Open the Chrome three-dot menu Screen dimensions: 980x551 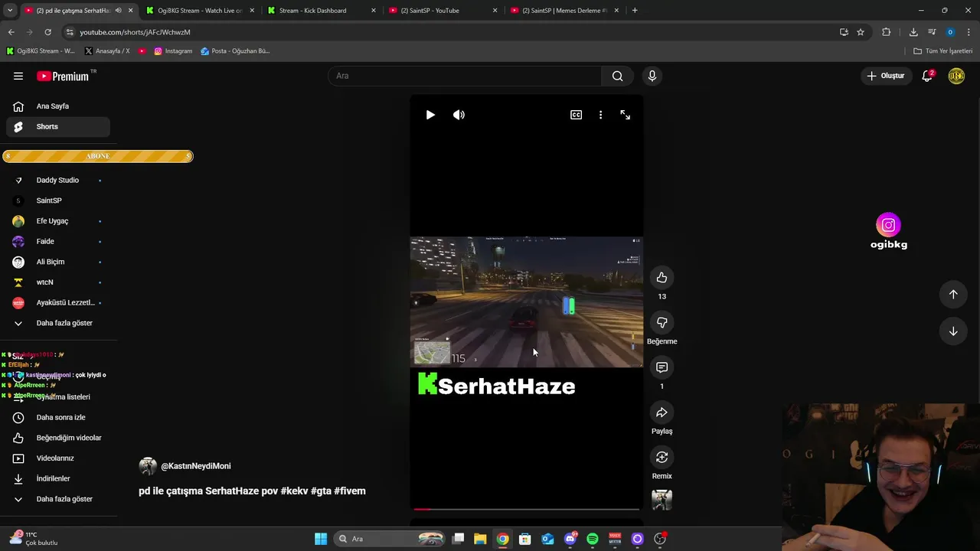click(969, 32)
